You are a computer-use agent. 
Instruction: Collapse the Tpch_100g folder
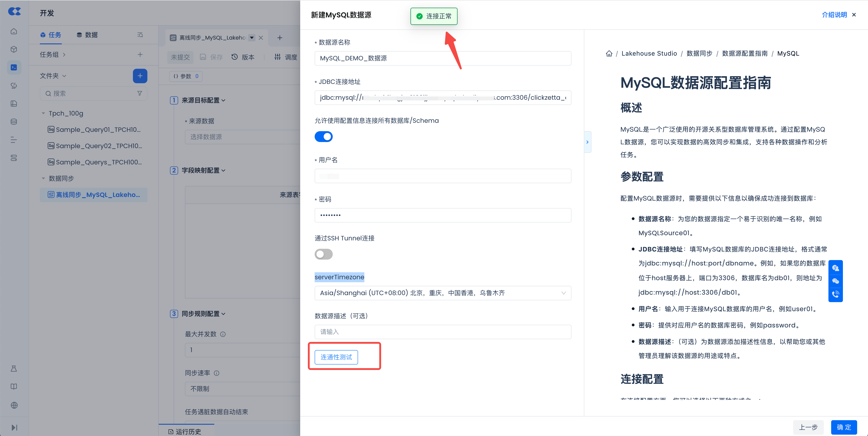click(x=43, y=113)
